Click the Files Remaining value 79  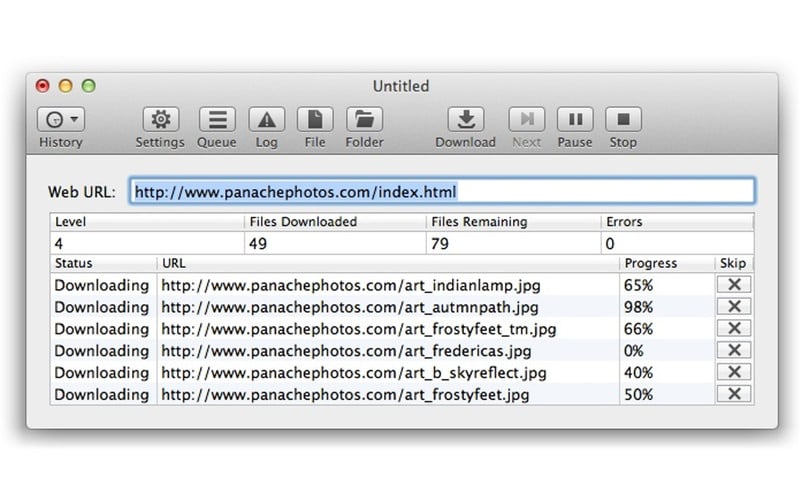point(440,244)
